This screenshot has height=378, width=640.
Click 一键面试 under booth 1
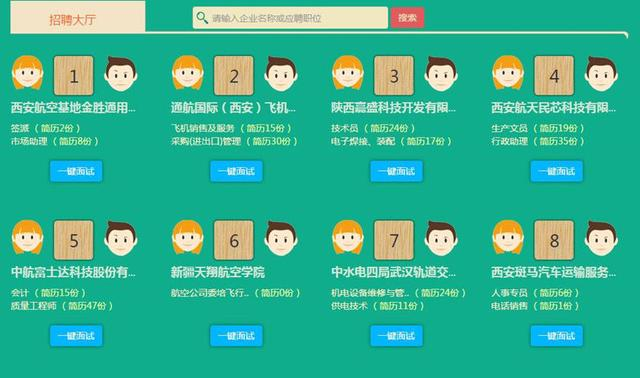(x=76, y=171)
